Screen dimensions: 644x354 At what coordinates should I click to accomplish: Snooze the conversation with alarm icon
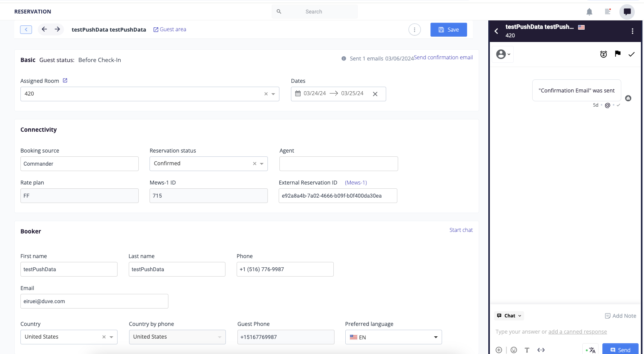click(604, 54)
